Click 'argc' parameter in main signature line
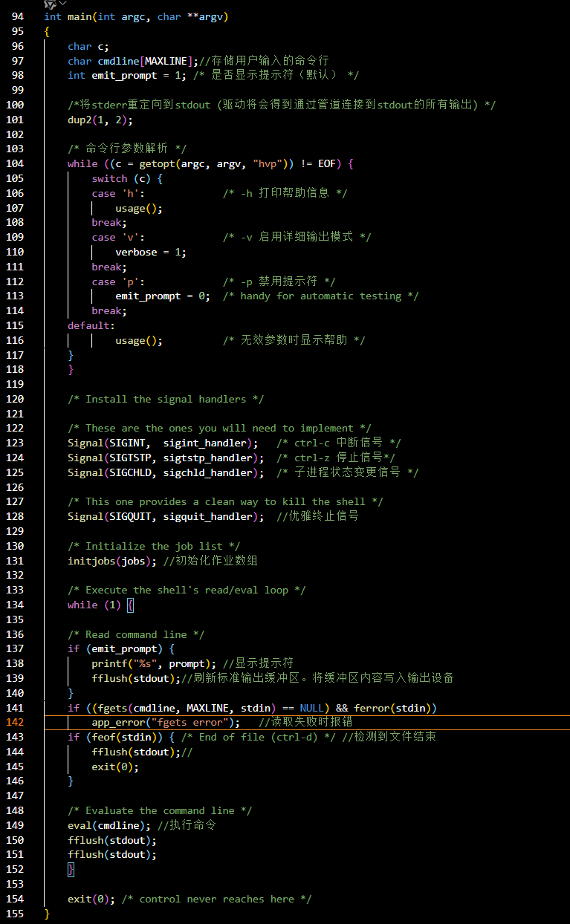570x924 pixels. coord(134,16)
